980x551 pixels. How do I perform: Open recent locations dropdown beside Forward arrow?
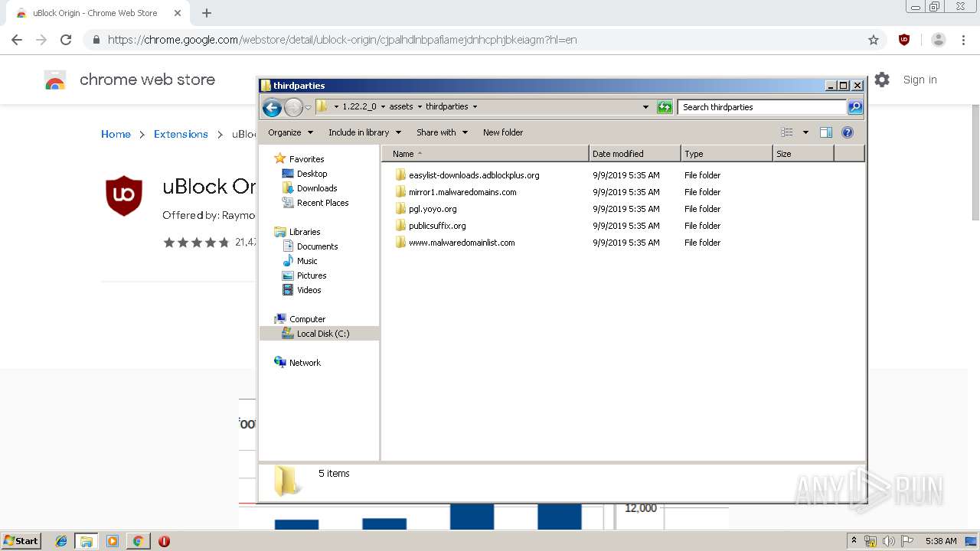pyautogui.click(x=308, y=107)
